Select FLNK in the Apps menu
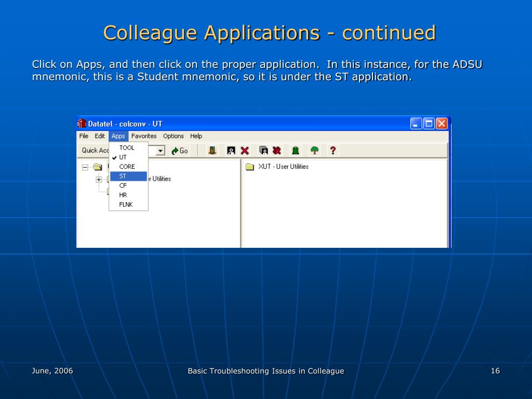The height and width of the screenshot is (399, 532). (129, 205)
